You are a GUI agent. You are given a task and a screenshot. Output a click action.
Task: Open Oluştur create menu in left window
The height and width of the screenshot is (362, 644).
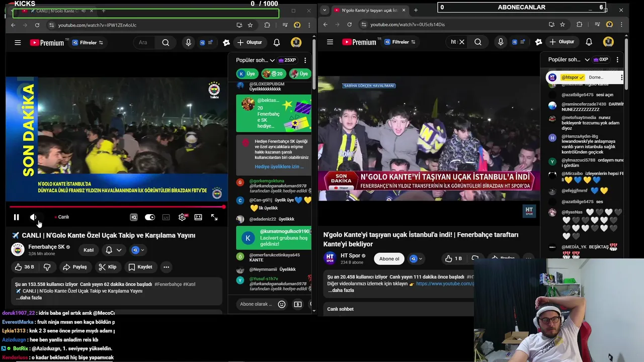pos(250,43)
